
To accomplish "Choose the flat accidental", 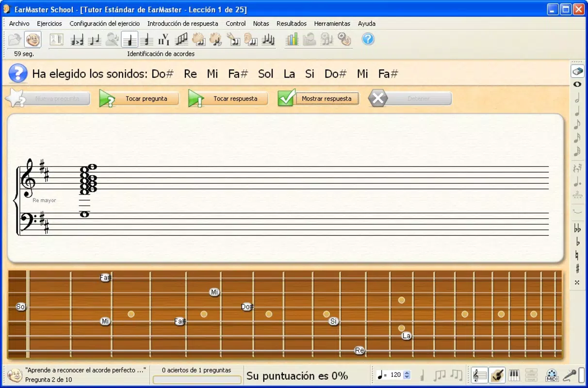I will click(x=577, y=242).
